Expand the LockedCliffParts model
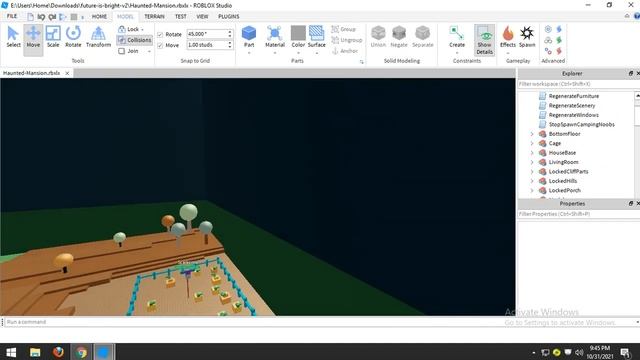 point(532,171)
